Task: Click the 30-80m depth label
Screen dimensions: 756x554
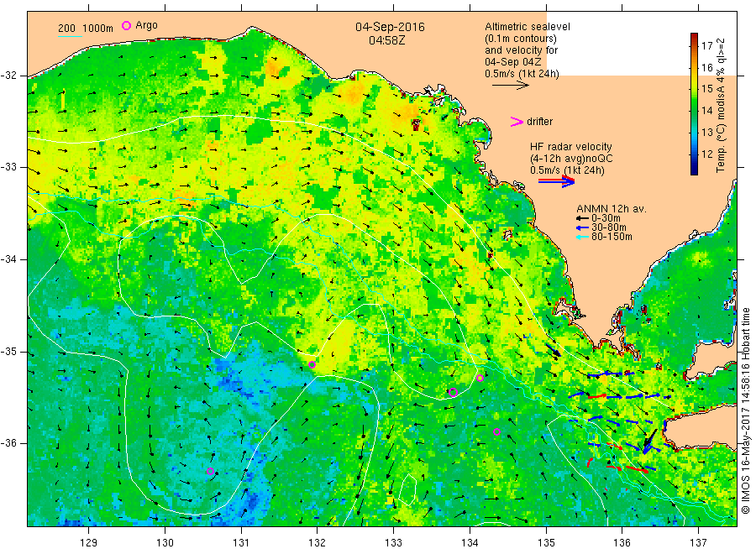Action: tap(609, 227)
